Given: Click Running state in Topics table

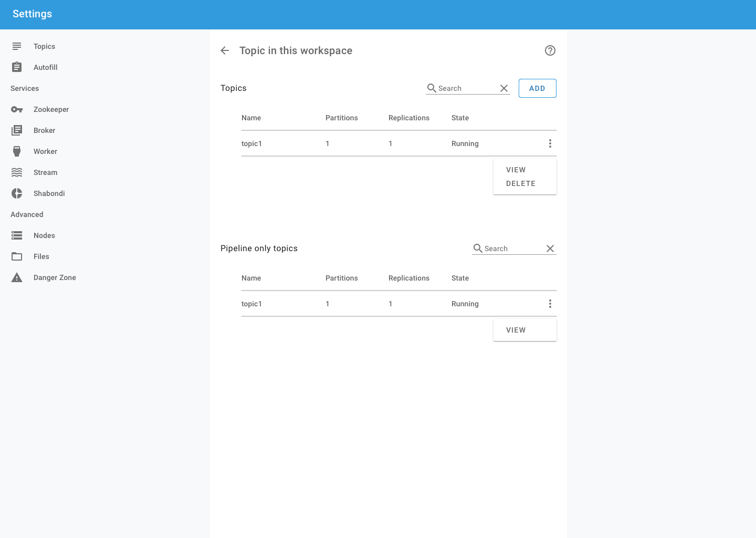Looking at the screenshot, I should [465, 143].
